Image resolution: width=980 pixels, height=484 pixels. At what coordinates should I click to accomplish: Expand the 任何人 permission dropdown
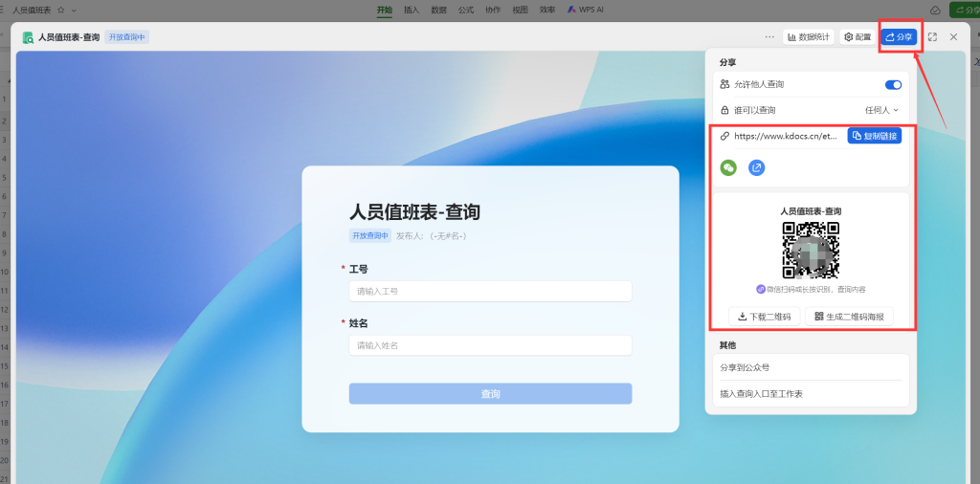881,110
